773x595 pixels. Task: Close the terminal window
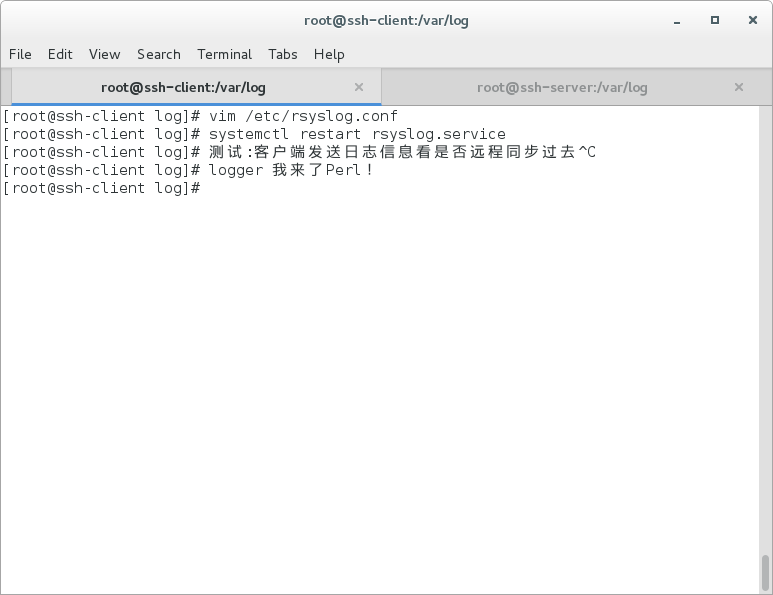(753, 20)
